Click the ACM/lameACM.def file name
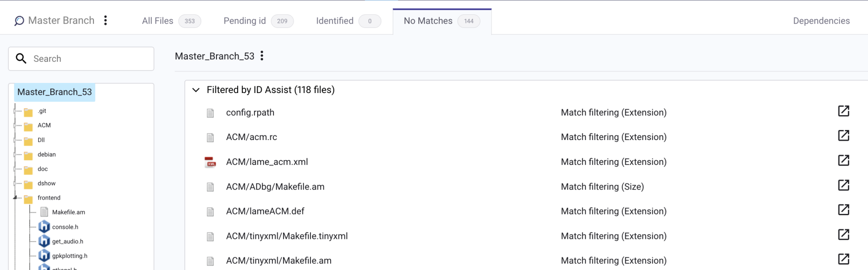This screenshot has height=270, width=868. point(265,211)
